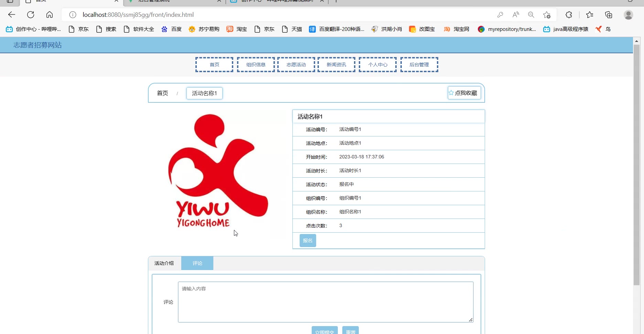Click the 志愿者招募网站 site title
The image size is (644, 334).
click(37, 45)
